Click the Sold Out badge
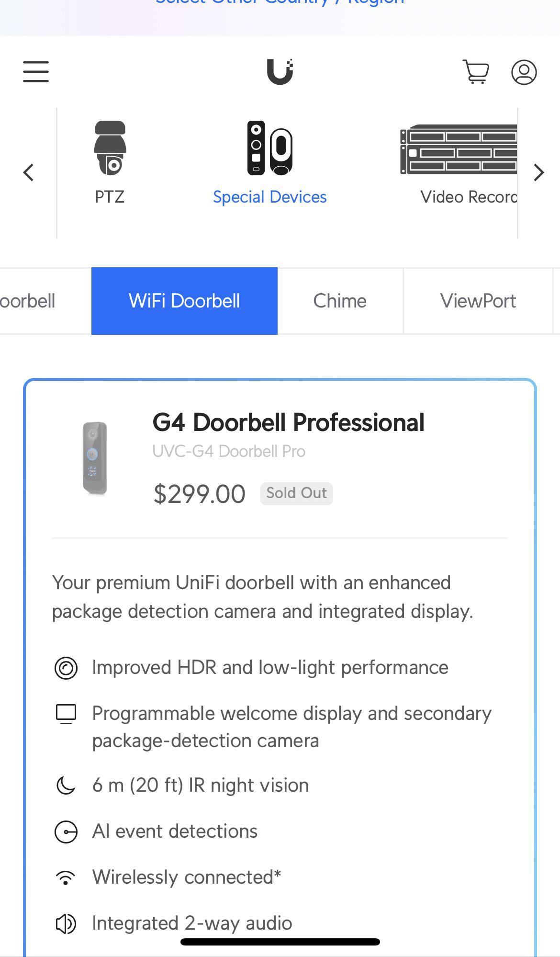 296,493
